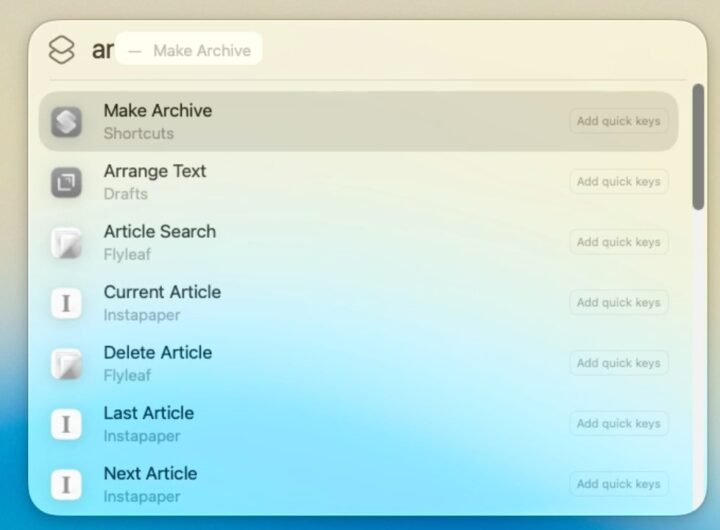Viewport: 720px width, 530px height.
Task: Select the Article Search result title
Action: (x=160, y=231)
